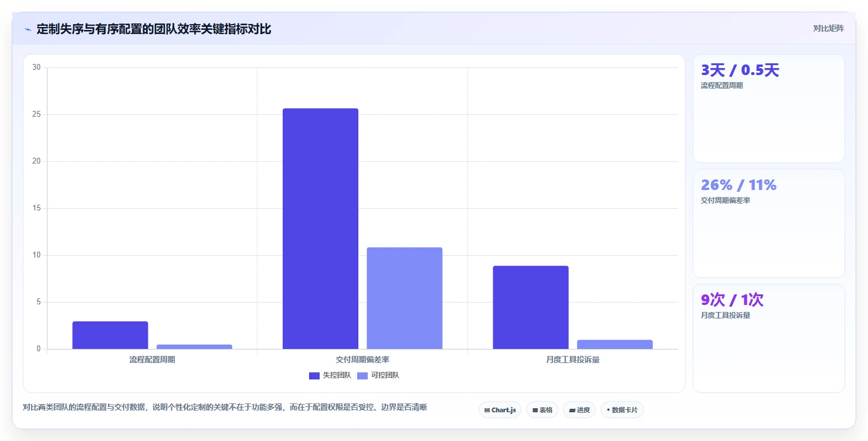This screenshot has height=441, width=868.
Task: Toggle the 失控团队 legend swatch
Action: click(314, 375)
